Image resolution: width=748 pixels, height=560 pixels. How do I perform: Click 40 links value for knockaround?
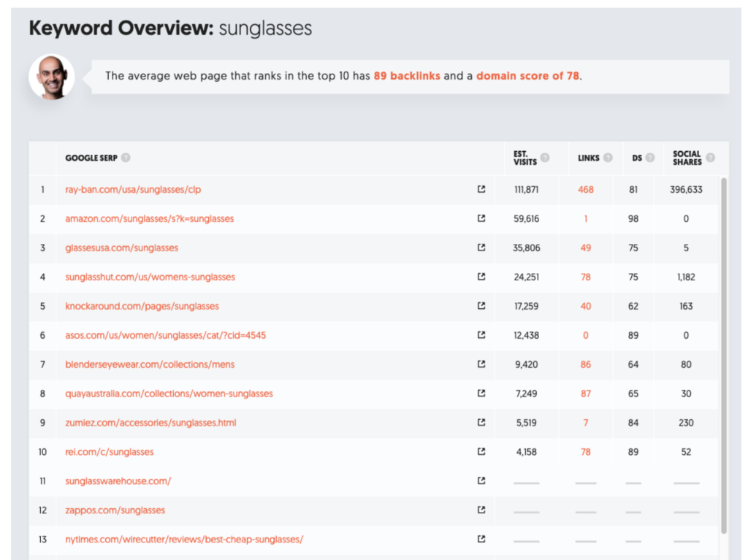point(586,306)
